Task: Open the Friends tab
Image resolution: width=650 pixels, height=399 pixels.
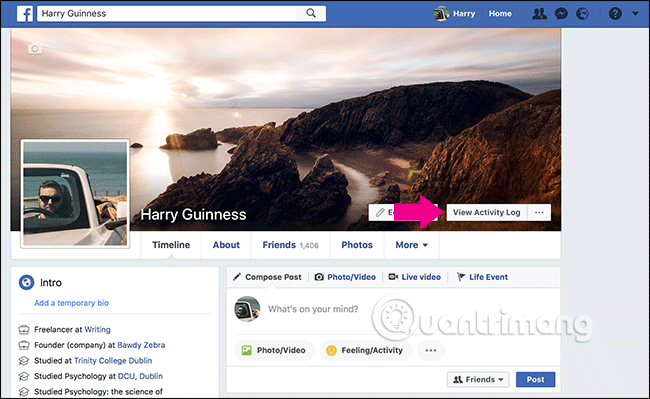Action: (290, 245)
